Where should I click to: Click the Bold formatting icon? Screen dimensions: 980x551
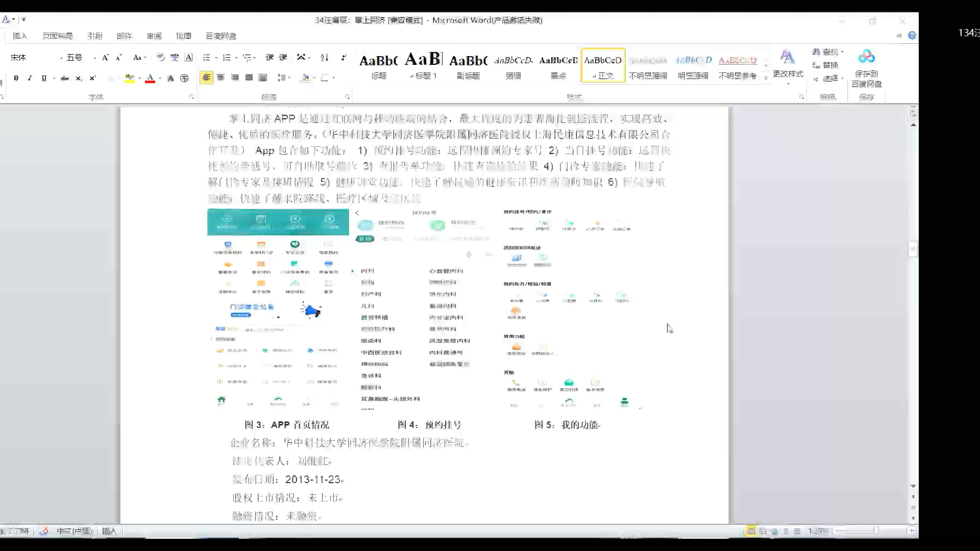(15, 78)
